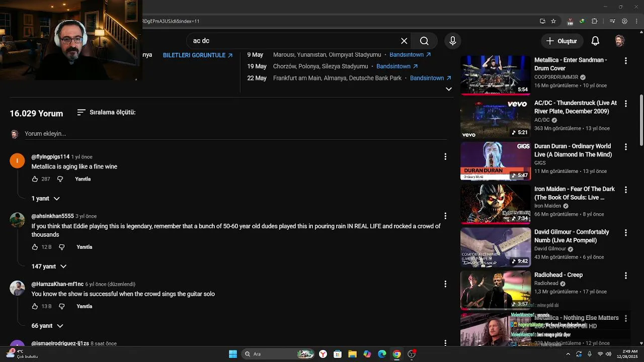644x362 pixels.
Task: Open the Chrome extensions puzzle icon
Action: click(x=594, y=21)
